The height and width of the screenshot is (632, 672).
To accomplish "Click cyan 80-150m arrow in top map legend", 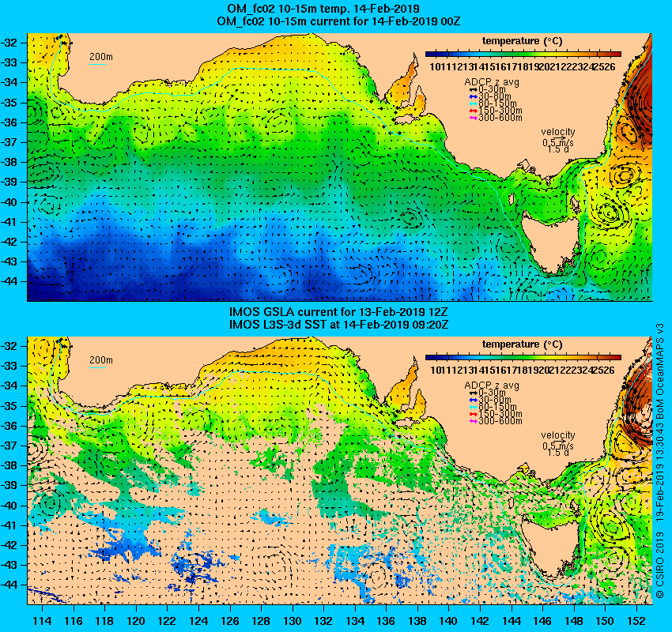I will click(x=473, y=103).
